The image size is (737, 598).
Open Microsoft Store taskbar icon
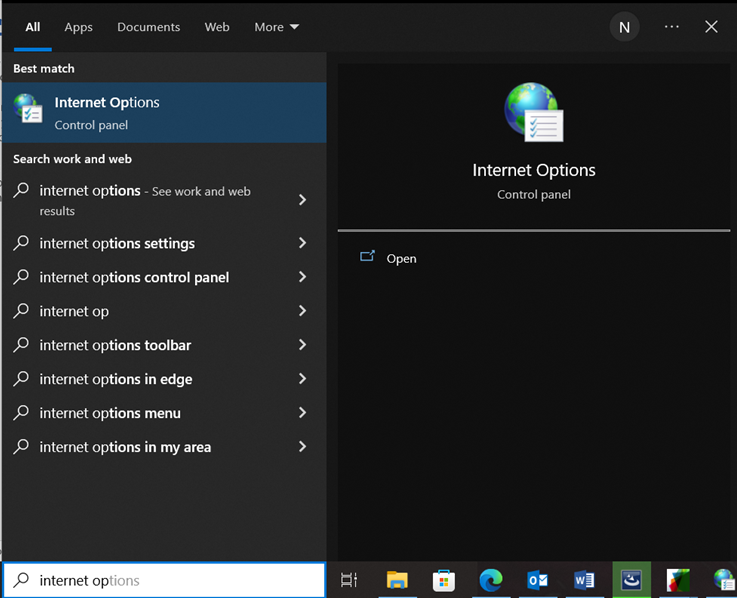[x=444, y=580]
